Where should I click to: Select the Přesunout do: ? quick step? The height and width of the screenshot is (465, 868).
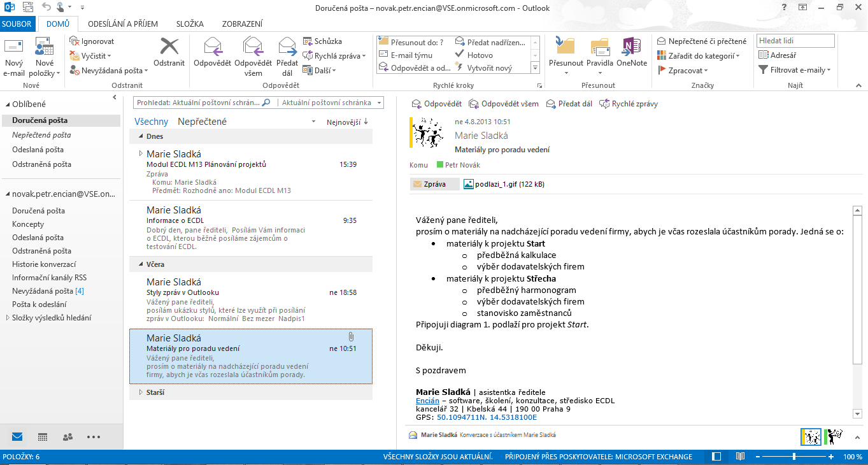point(411,43)
